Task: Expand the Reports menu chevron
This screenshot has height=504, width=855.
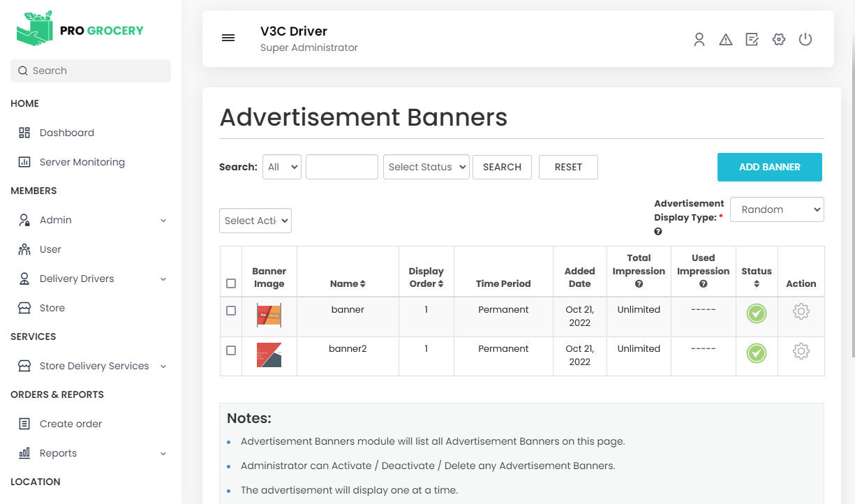Action: coord(163,454)
